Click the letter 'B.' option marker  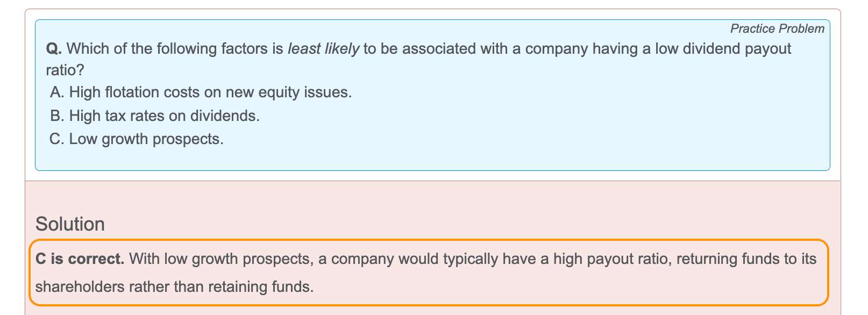coord(57,116)
